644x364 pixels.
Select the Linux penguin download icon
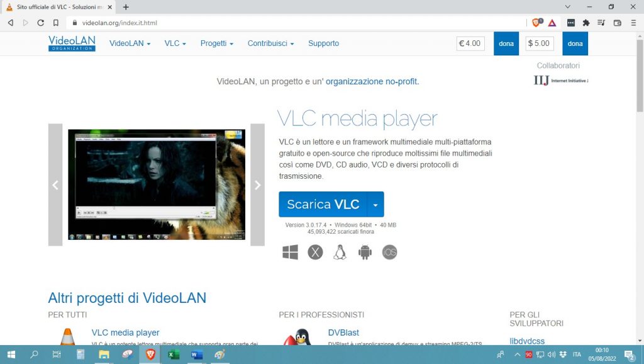340,251
